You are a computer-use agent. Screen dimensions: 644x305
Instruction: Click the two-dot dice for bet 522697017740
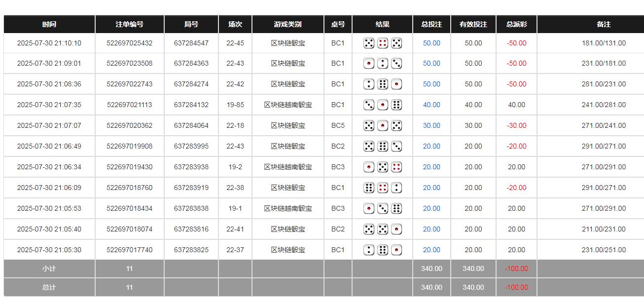coord(368,250)
